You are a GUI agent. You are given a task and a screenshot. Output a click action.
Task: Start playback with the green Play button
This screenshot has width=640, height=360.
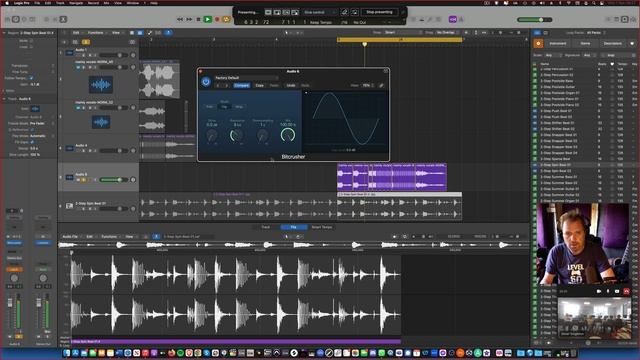(x=207, y=19)
